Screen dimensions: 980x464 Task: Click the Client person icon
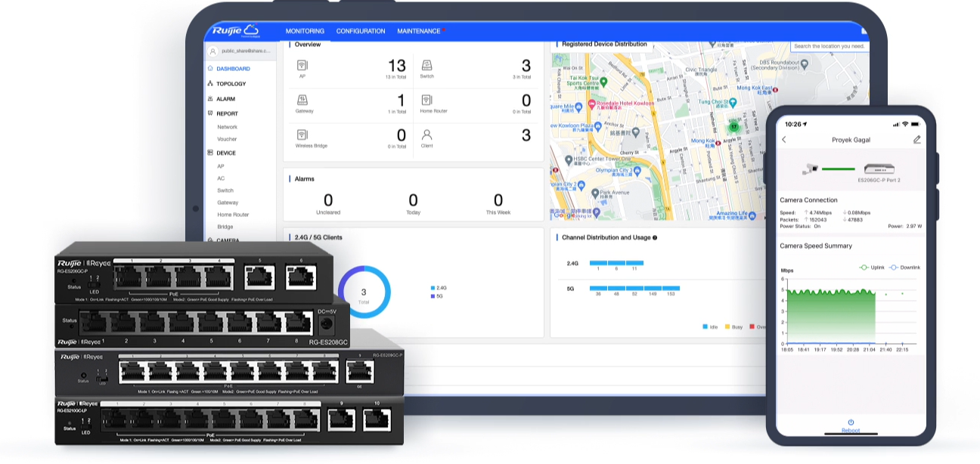coord(426,135)
